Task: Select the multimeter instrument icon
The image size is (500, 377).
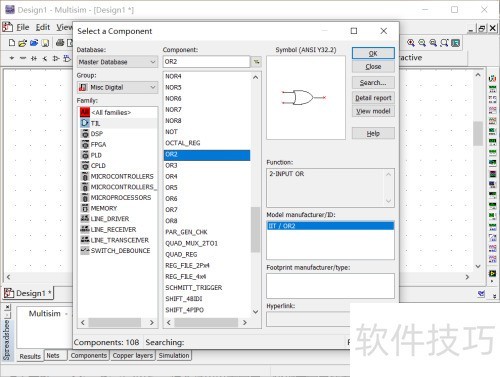Action: pos(492,79)
